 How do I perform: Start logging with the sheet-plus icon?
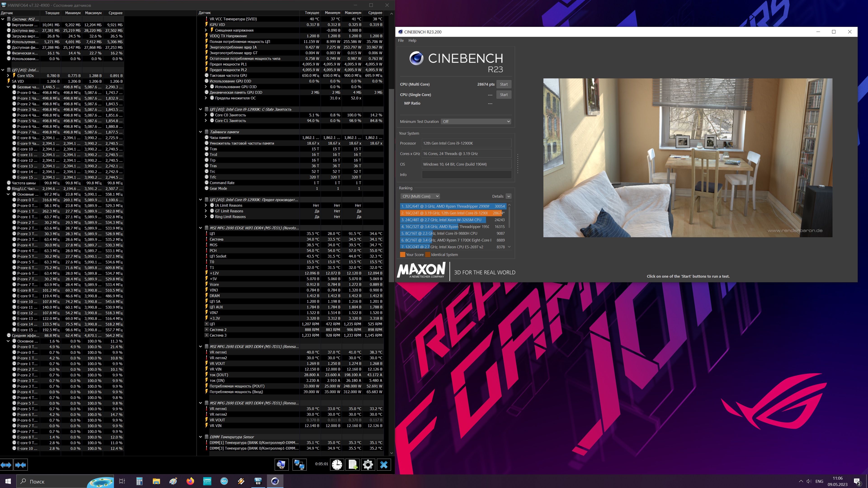tap(352, 465)
